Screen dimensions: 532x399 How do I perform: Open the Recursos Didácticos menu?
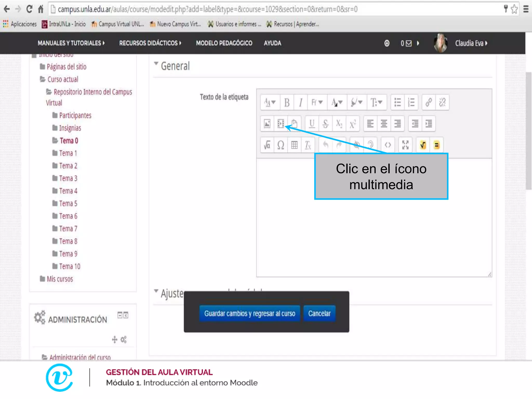pos(150,43)
